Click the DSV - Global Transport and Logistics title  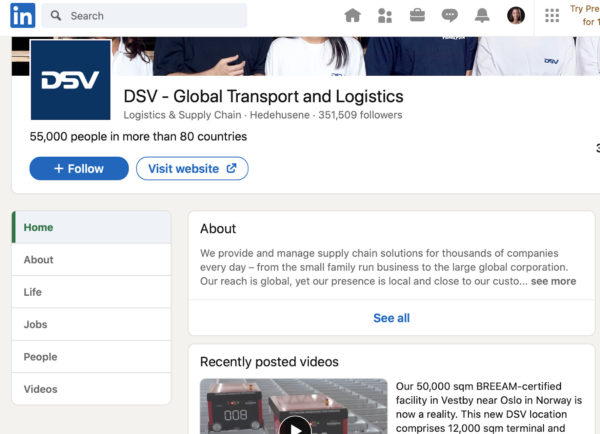pos(263,96)
